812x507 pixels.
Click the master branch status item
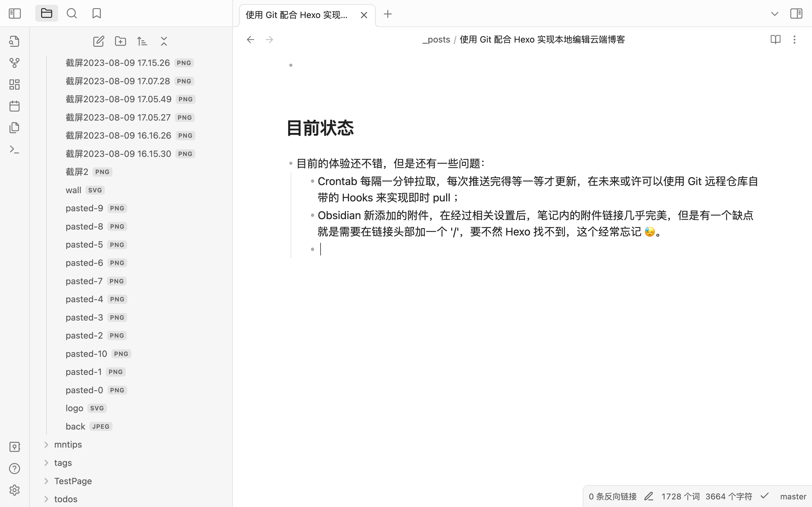pos(793,497)
